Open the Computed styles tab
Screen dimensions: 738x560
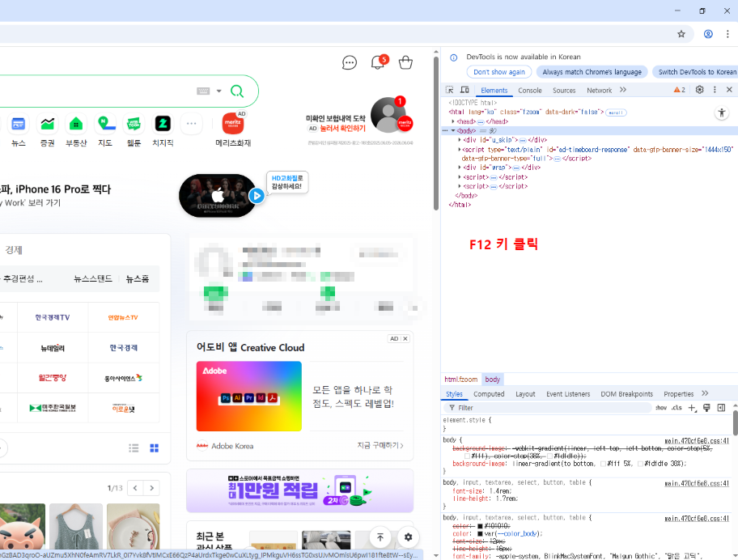tap(489, 394)
